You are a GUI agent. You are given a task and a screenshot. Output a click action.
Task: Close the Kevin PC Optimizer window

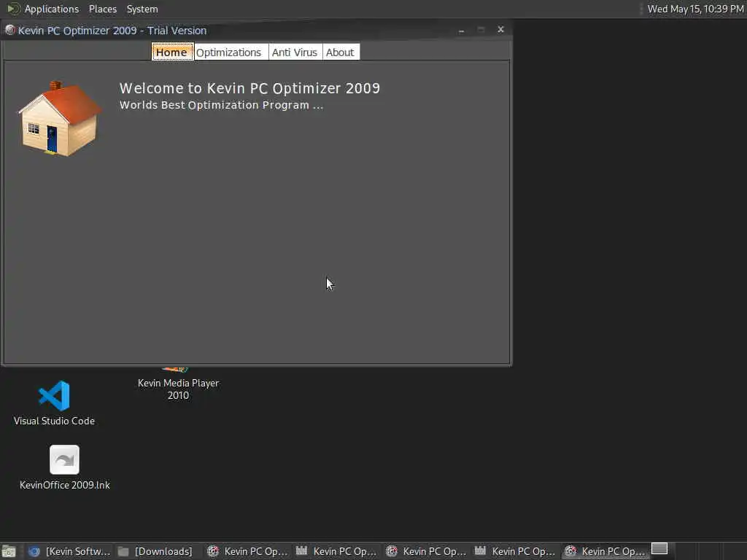pos(500,29)
